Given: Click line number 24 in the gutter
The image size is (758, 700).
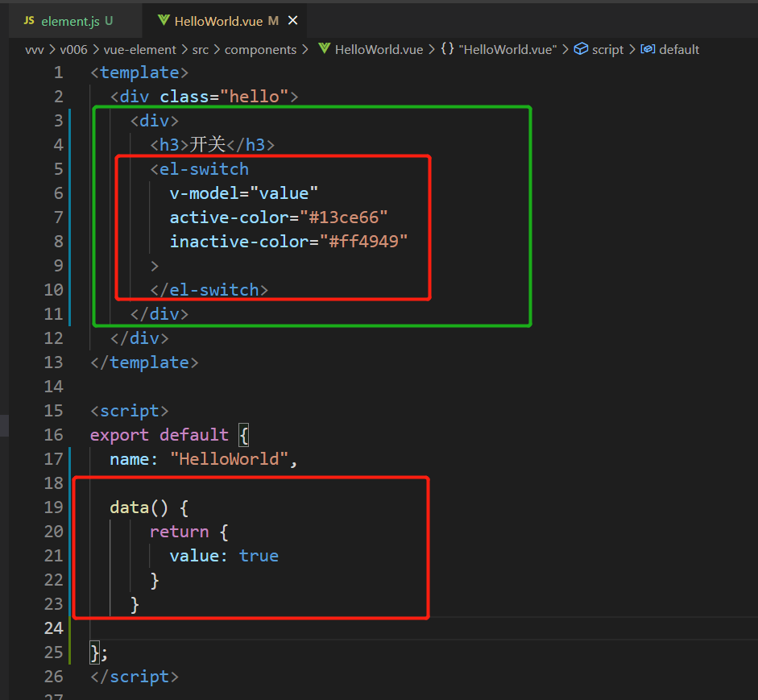Looking at the screenshot, I should tap(53, 628).
